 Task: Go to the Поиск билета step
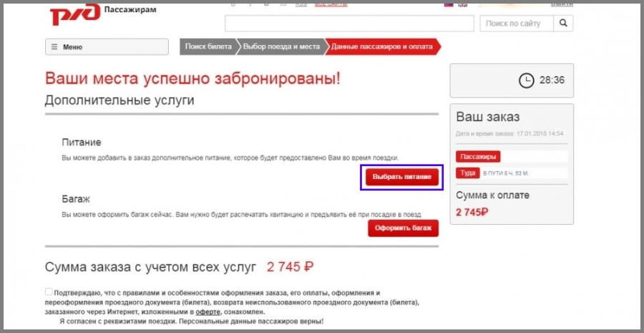pos(208,47)
